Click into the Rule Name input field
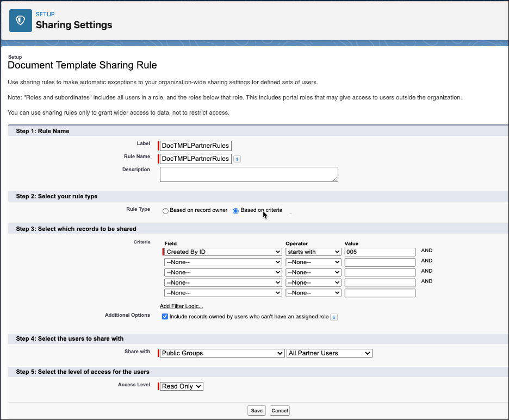 (195, 159)
